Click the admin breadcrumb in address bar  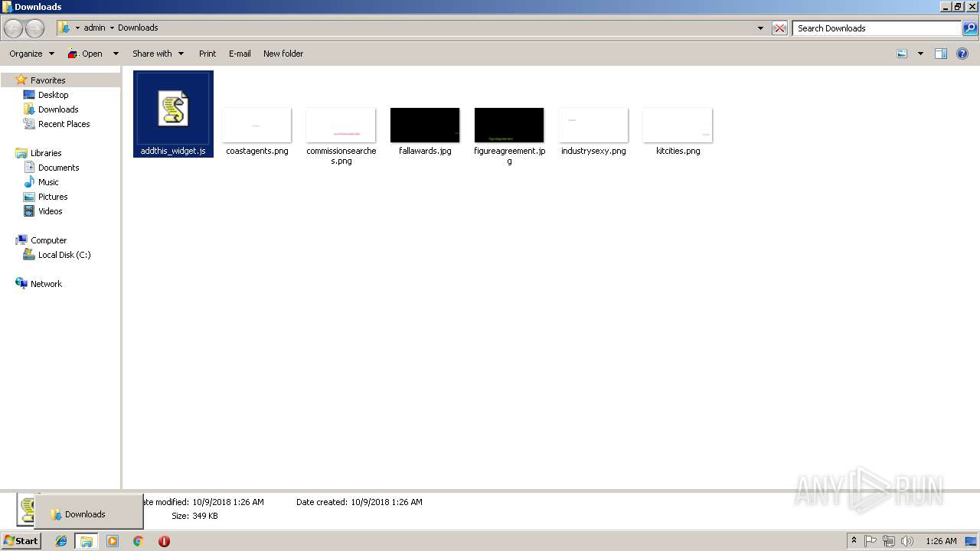(94, 28)
